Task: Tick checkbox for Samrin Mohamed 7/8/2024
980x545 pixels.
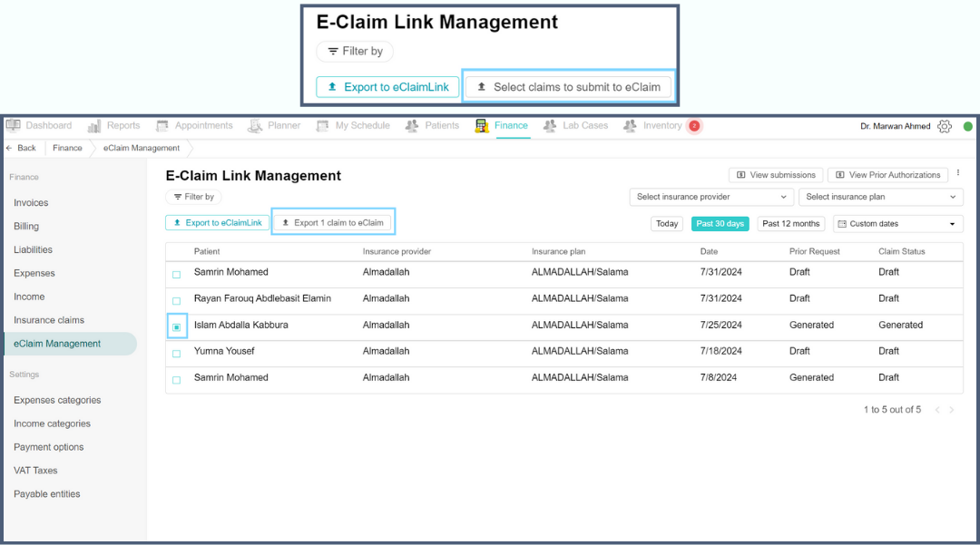Action: (x=176, y=380)
